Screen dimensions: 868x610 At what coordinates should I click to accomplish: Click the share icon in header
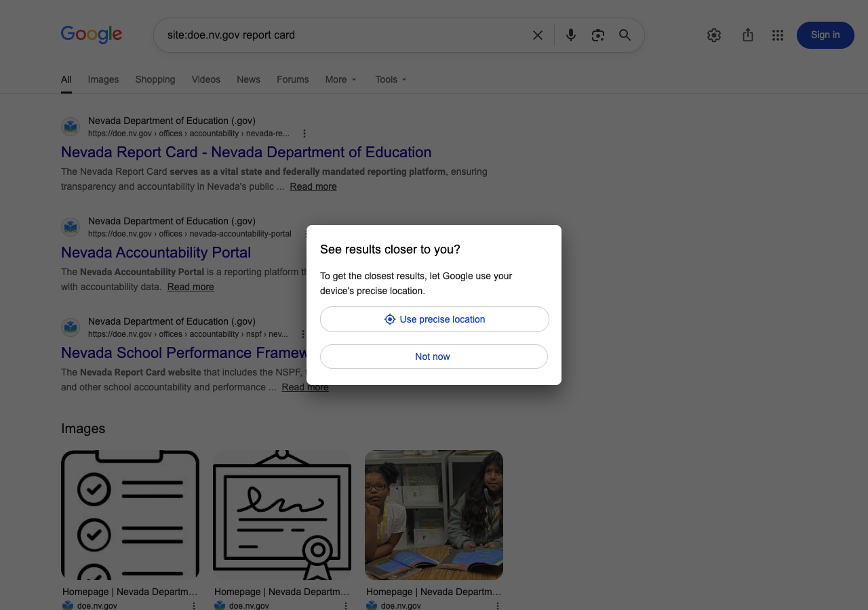click(x=748, y=35)
